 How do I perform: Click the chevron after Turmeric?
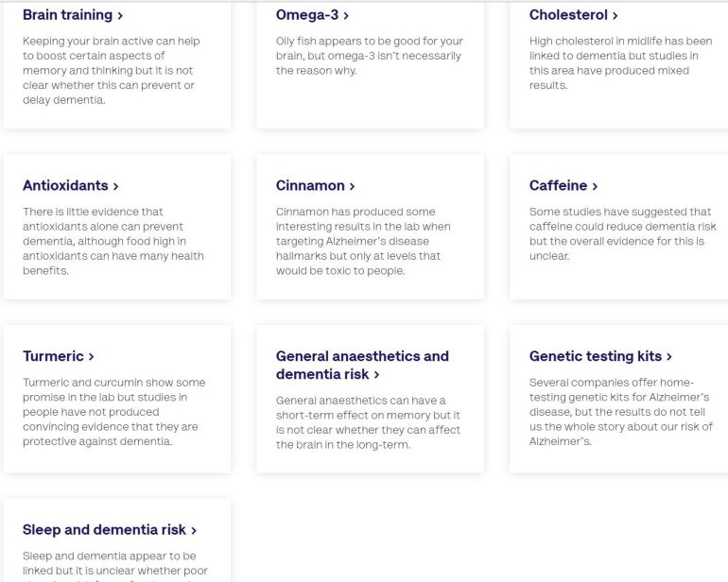point(91,357)
